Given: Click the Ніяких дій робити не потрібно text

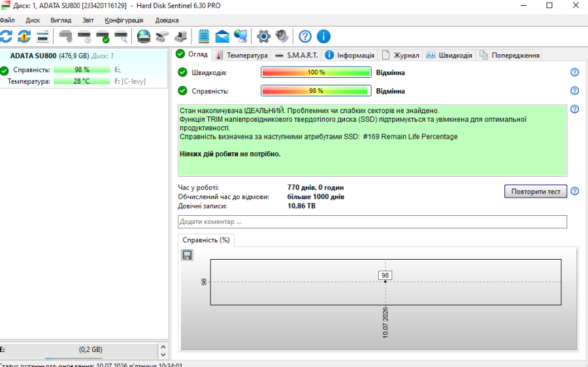Looking at the screenshot, I should pos(230,154).
